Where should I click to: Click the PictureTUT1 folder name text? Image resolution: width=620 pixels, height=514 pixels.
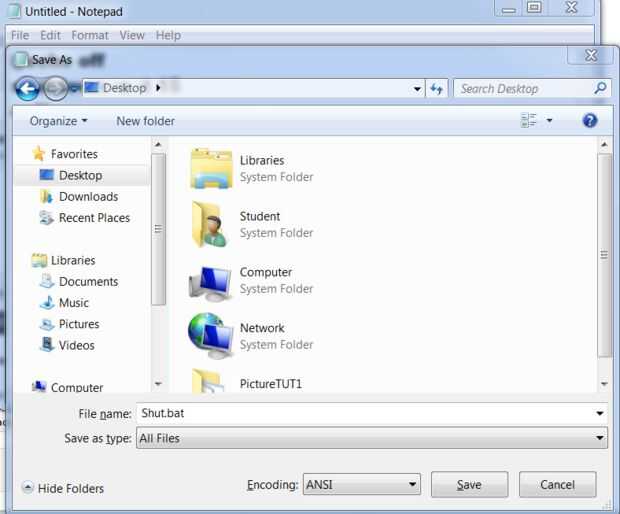tap(271, 384)
